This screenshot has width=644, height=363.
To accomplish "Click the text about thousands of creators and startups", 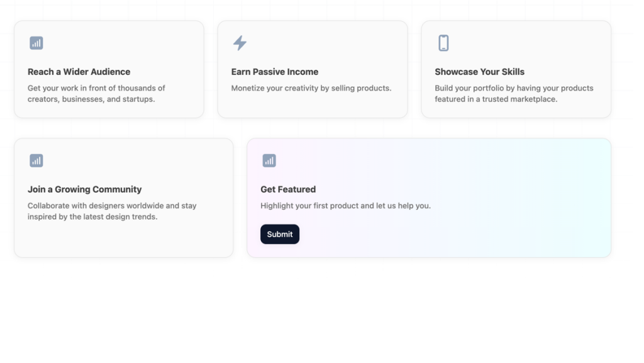I will tap(96, 94).
